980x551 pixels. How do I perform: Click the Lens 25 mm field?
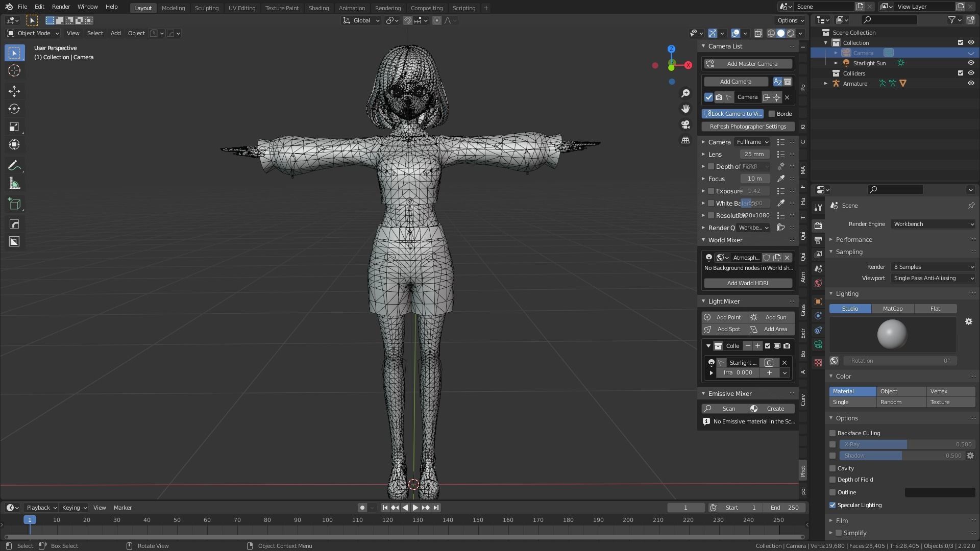pos(754,154)
